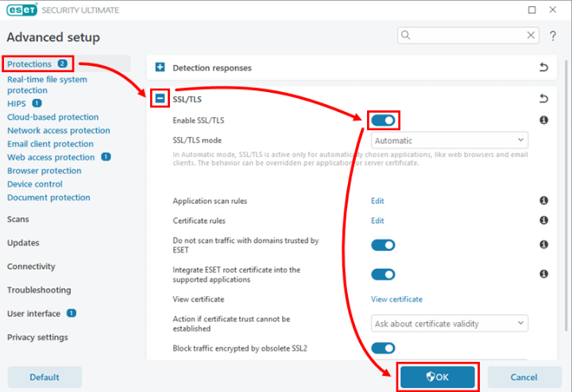
Task: Open Browser protection settings
Action: click(x=44, y=171)
